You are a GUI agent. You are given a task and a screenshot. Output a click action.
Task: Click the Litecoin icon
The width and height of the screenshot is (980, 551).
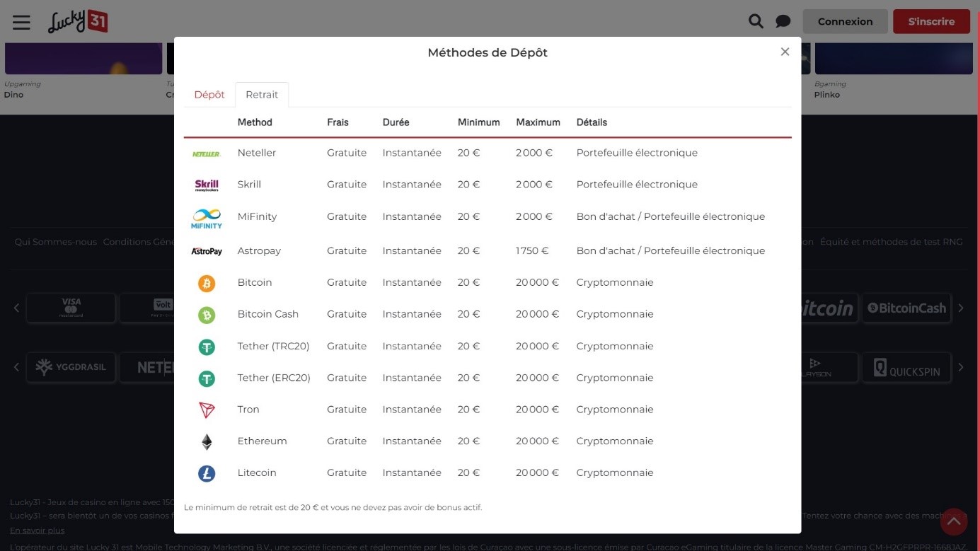point(207,473)
